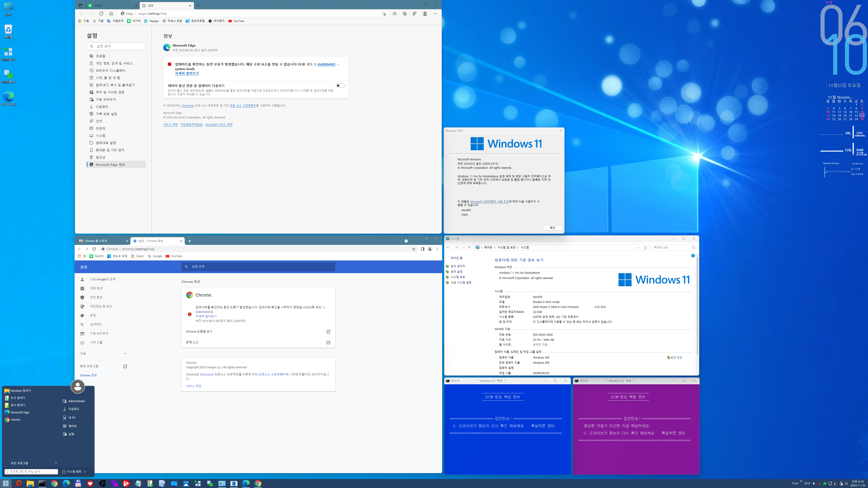Click 설정 변경 link in system window
The width and height of the screenshot is (868, 488).
pyautogui.click(x=674, y=357)
